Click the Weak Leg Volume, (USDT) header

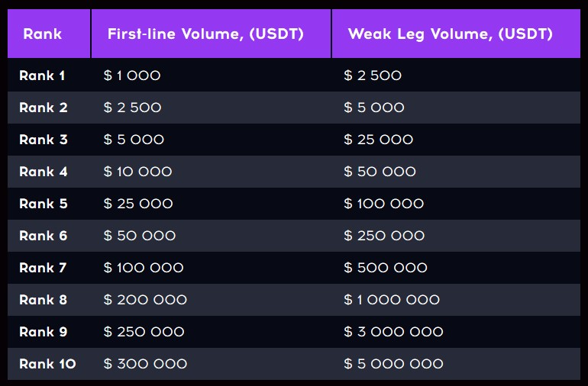(x=451, y=34)
